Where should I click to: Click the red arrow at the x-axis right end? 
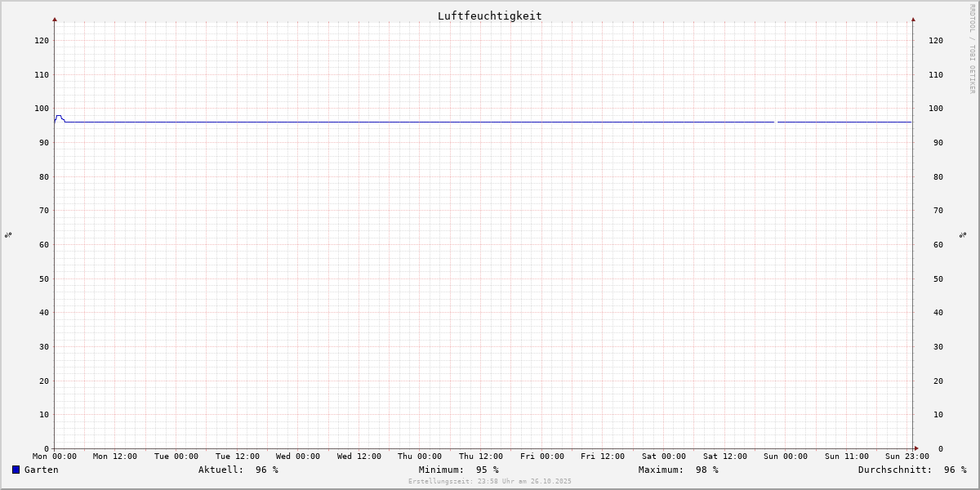915,448
